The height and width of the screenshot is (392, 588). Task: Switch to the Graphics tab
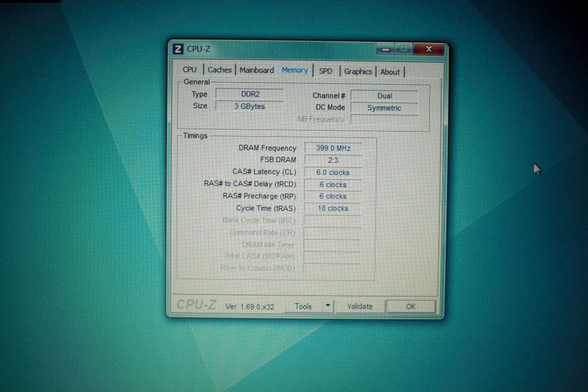pyautogui.click(x=358, y=72)
